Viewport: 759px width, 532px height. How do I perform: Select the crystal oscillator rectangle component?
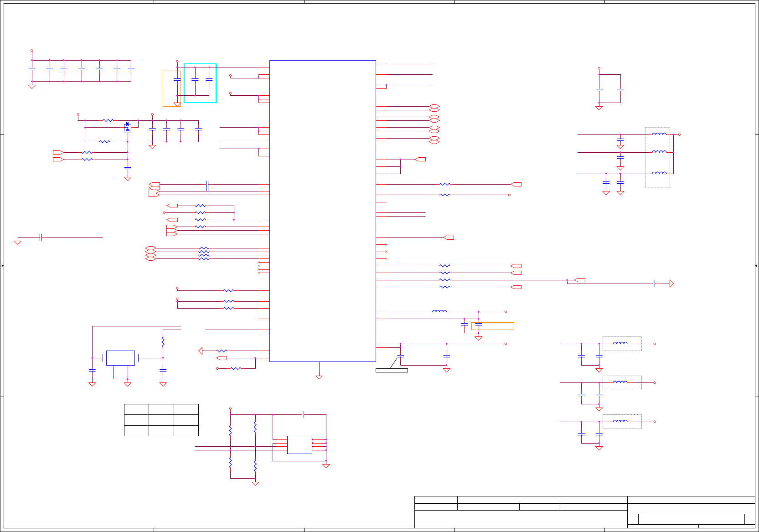click(x=120, y=358)
